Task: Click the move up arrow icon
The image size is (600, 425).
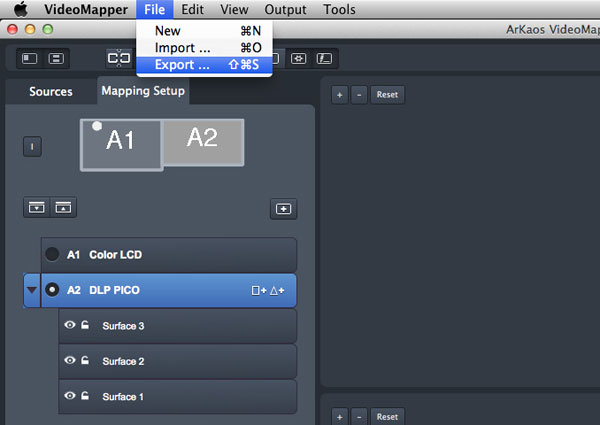Action: 63,208
